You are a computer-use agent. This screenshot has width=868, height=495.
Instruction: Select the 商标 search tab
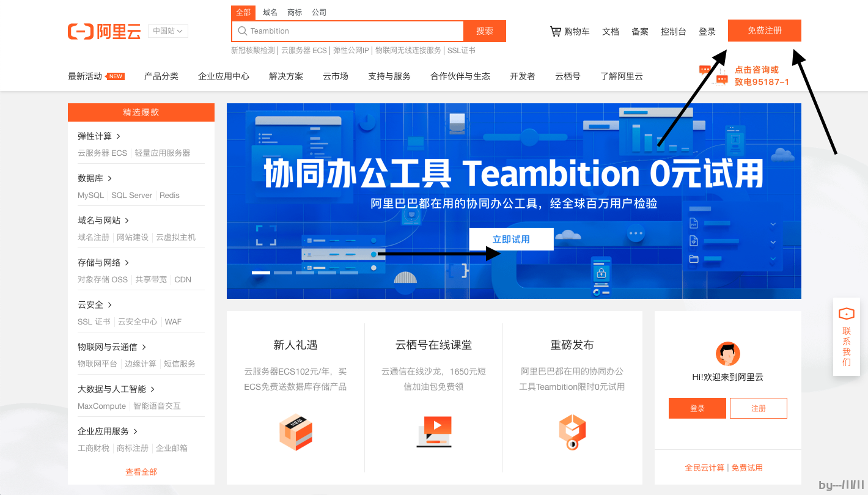coord(295,12)
